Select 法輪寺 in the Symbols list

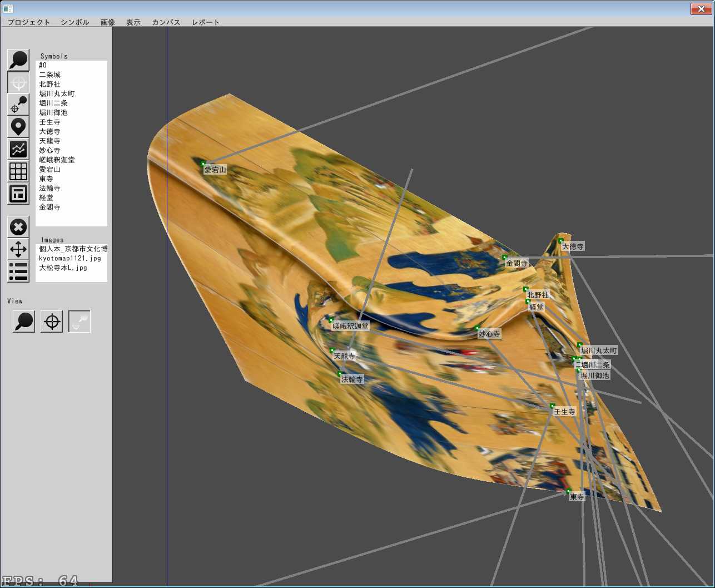[71, 188]
